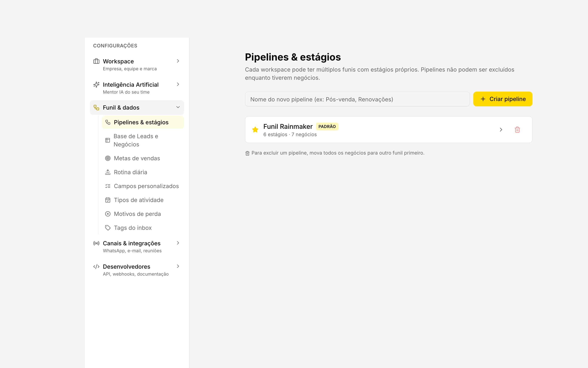Click the PADRÃO badge on Funil Rainmaker
Viewport: 588px width, 368px height.
point(327,127)
